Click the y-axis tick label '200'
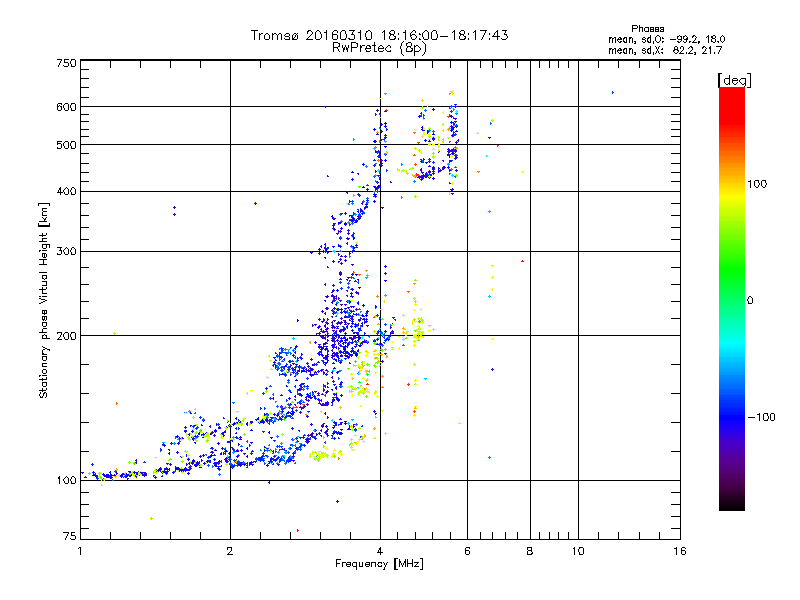Screen dimensions: 800x600 pyautogui.click(x=66, y=336)
